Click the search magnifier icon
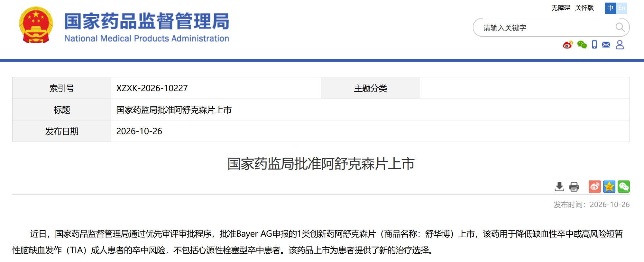The image size is (644, 262). tap(620, 27)
